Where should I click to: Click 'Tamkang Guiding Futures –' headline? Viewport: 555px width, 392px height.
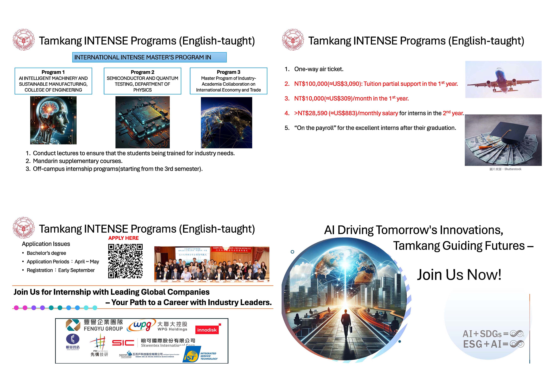pyautogui.click(x=463, y=246)
